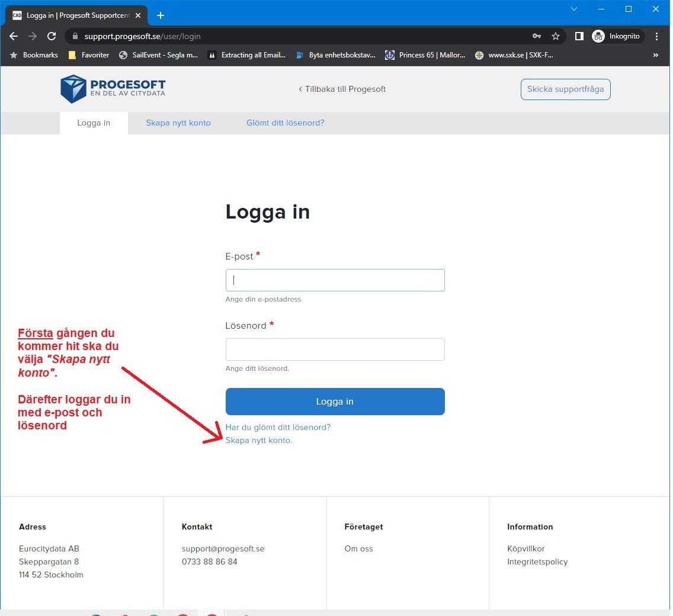Focus the E-post input field
Viewport: 673px width, 616px height.
point(335,280)
